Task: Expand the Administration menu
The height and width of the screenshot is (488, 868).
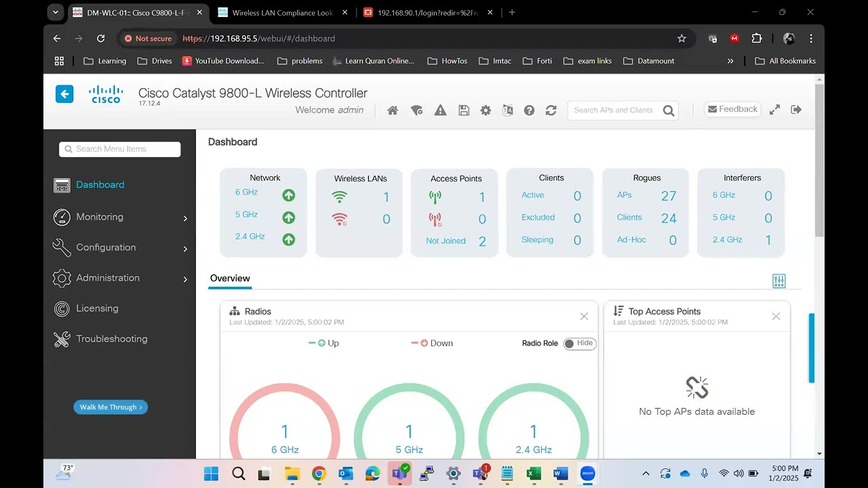Action: point(121,278)
